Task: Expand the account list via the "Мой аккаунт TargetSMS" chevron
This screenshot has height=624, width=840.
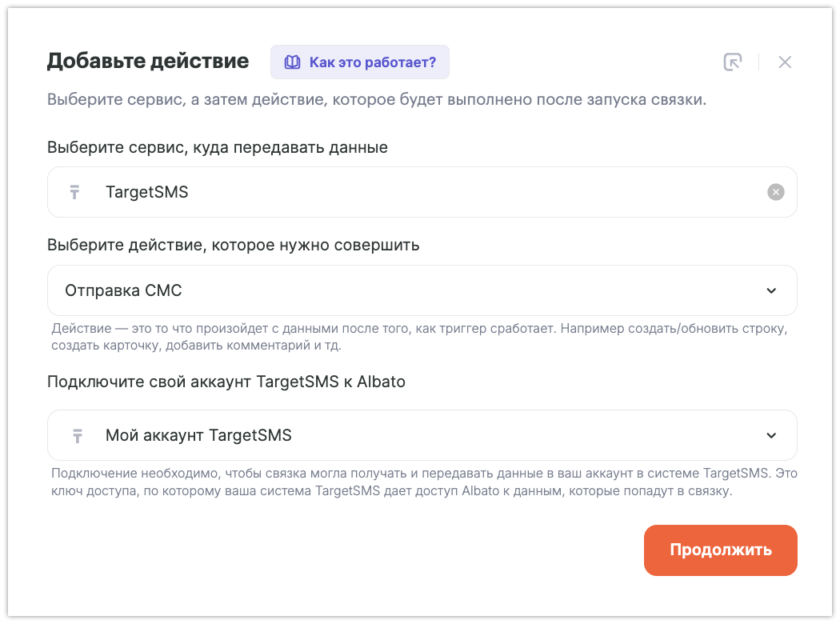Action: point(771,436)
